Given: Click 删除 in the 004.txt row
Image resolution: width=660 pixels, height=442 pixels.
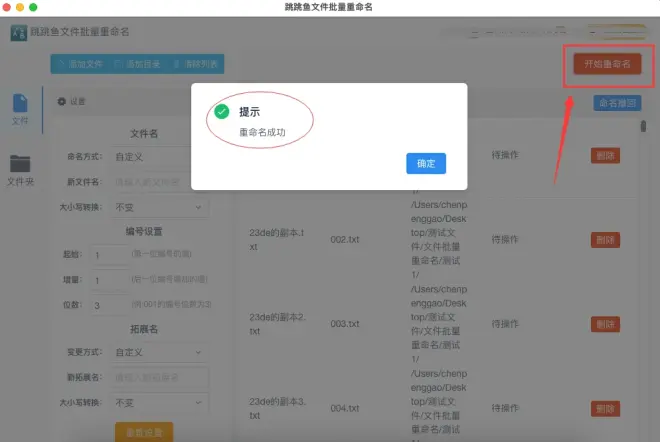Looking at the screenshot, I should pos(605,409).
